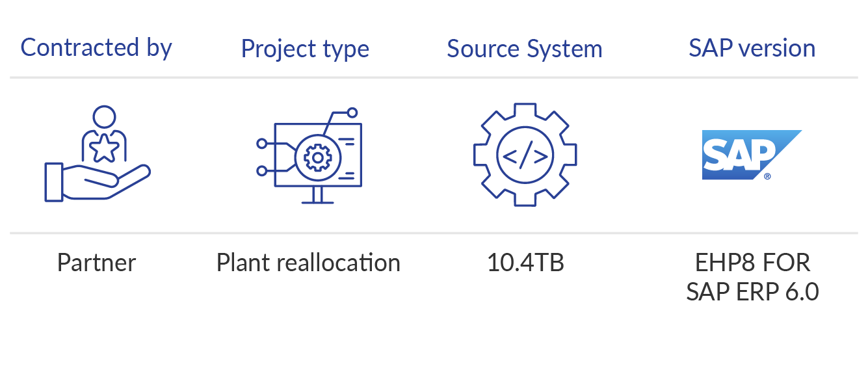Click the hand holding person star icon
868x383 pixels.
click(98, 153)
